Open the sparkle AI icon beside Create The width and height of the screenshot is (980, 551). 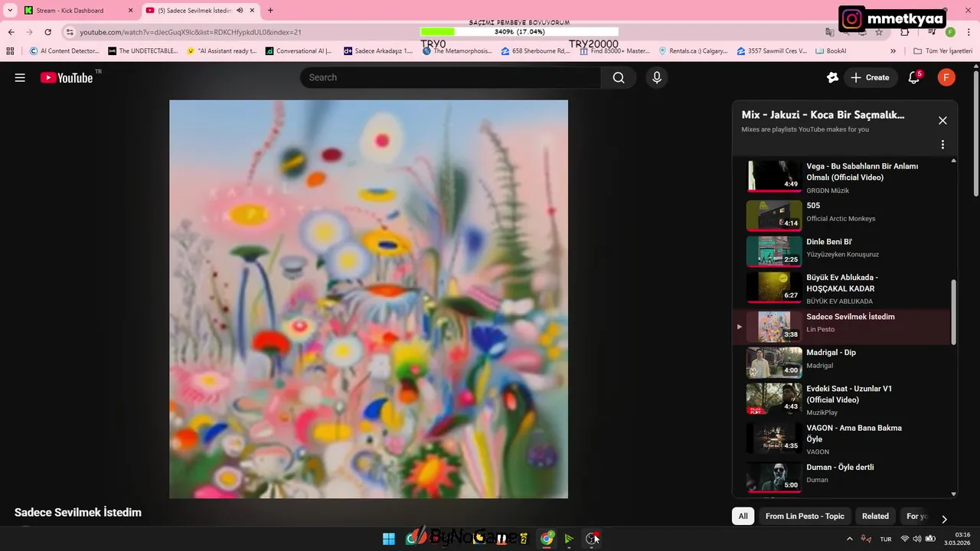tap(833, 77)
